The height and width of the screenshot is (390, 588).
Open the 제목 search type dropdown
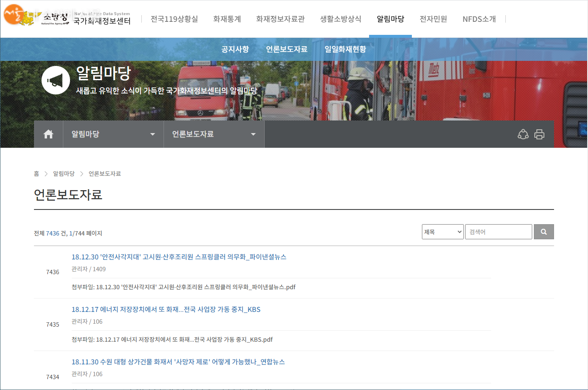442,232
